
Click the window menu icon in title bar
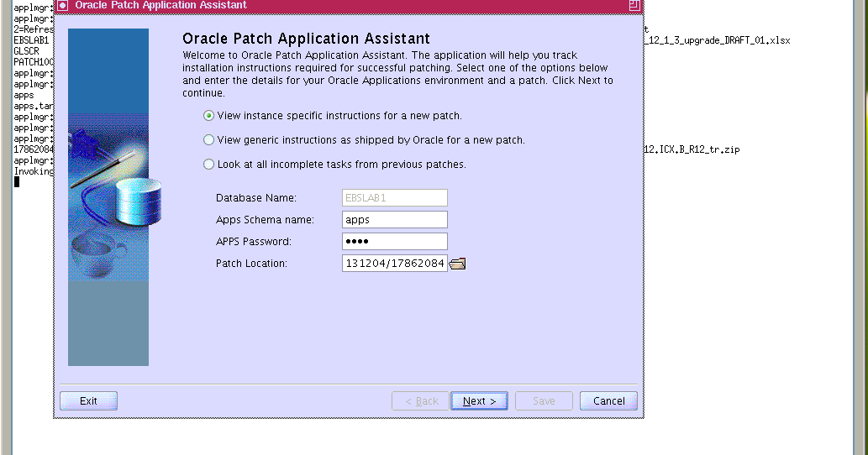tap(62, 6)
